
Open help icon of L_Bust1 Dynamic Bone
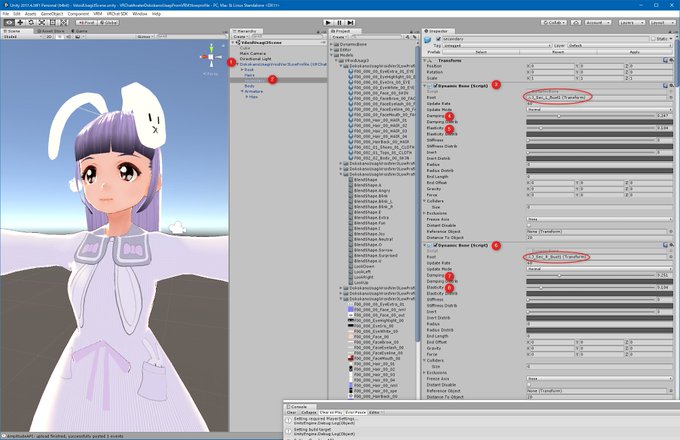(x=666, y=85)
